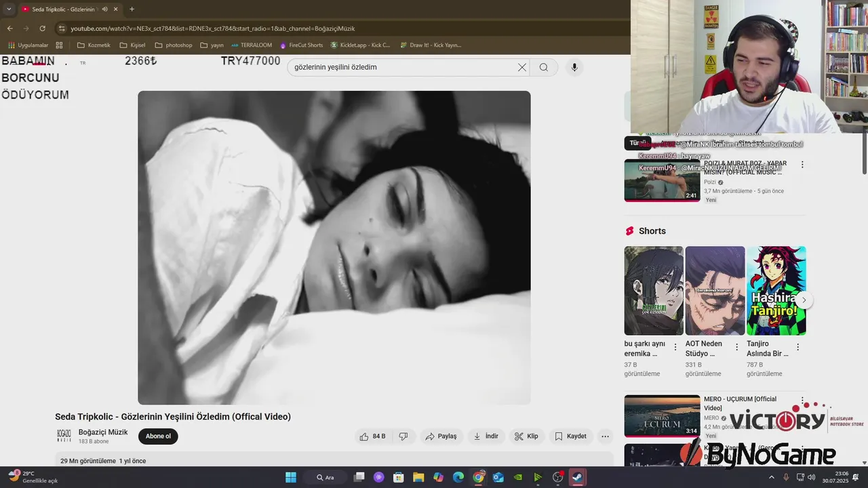Open site information icon in address bar
Screen dimensions: 868x488
pos(62,28)
